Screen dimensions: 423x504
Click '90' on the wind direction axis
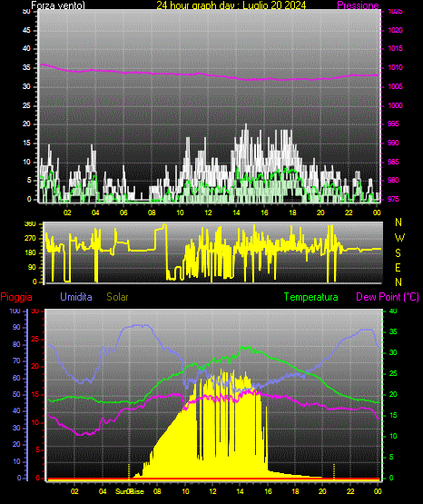(x=32, y=267)
